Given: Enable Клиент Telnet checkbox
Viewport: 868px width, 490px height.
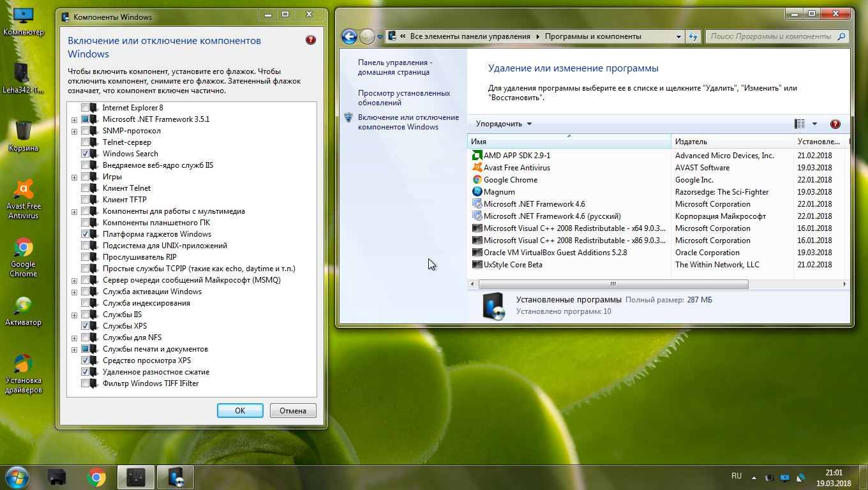Looking at the screenshot, I should pos(85,188).
